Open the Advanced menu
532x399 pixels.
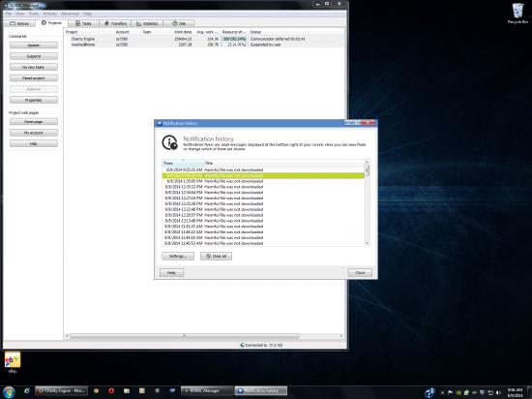coord(70,14)
